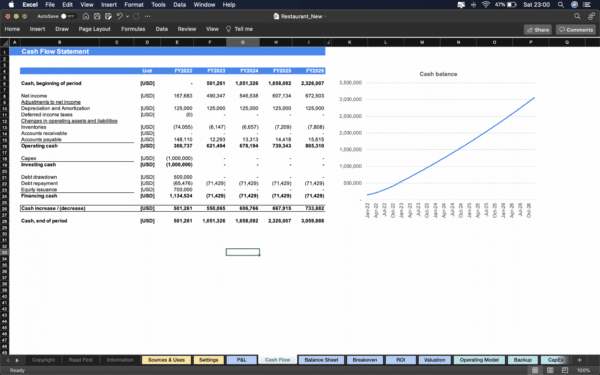600x375 pixels.
Task: Open the Page Layout ribbon tab
Action: 95,29
